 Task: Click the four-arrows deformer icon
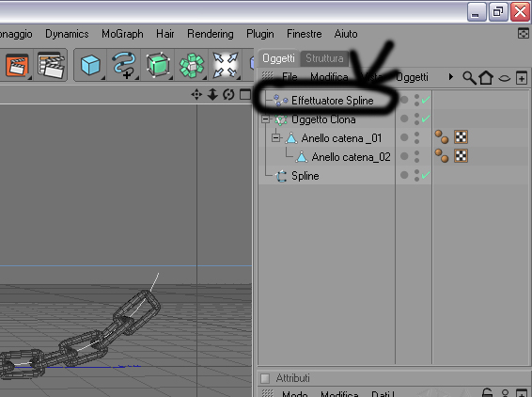(x=226, y=65)
